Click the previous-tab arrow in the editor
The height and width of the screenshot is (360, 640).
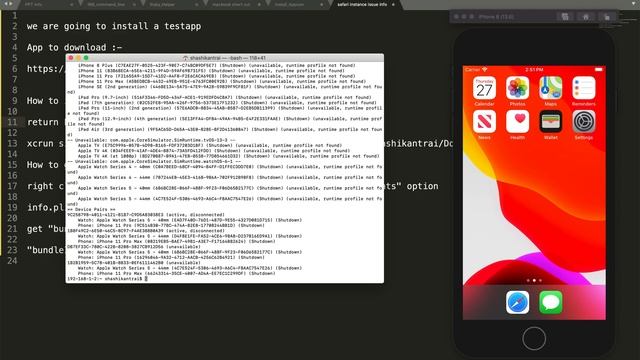point(5,4)
